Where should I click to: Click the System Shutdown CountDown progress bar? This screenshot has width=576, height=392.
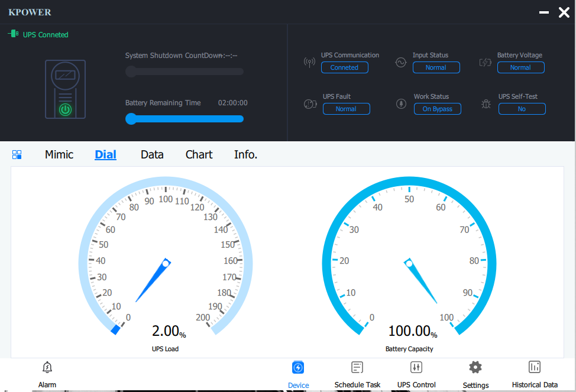coord(185,72)
